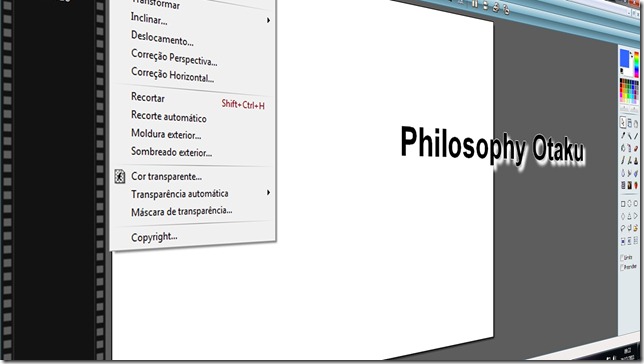Pick a color from the palette grid
This screenshot has height=364, width=644.
(629, 90)
